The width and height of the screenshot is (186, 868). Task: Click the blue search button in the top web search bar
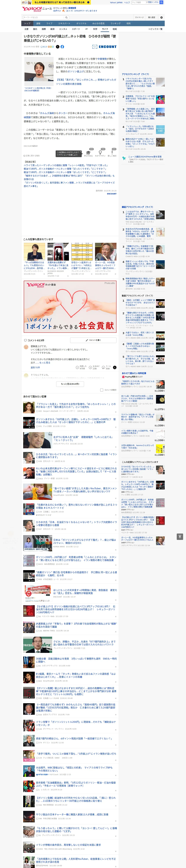(161, 2)
